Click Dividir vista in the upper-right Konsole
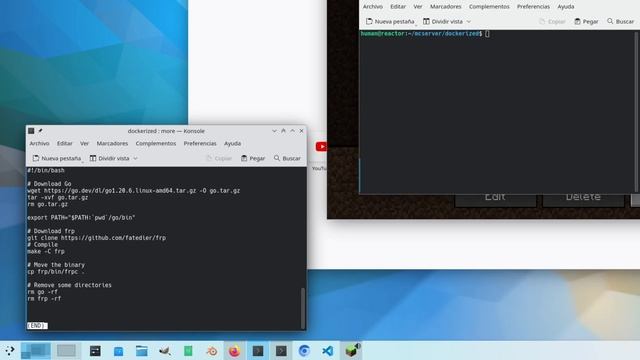 pos(443,21)
